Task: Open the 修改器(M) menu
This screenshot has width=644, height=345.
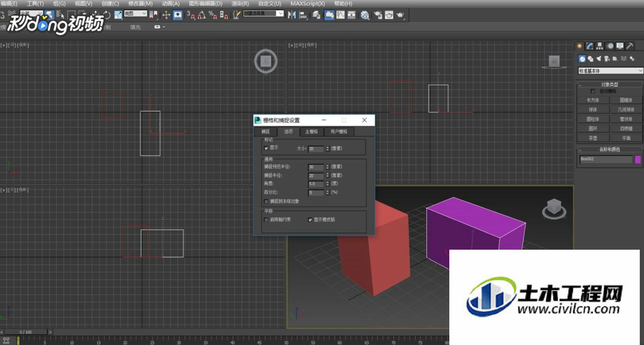Action: (x=140, y=3)
